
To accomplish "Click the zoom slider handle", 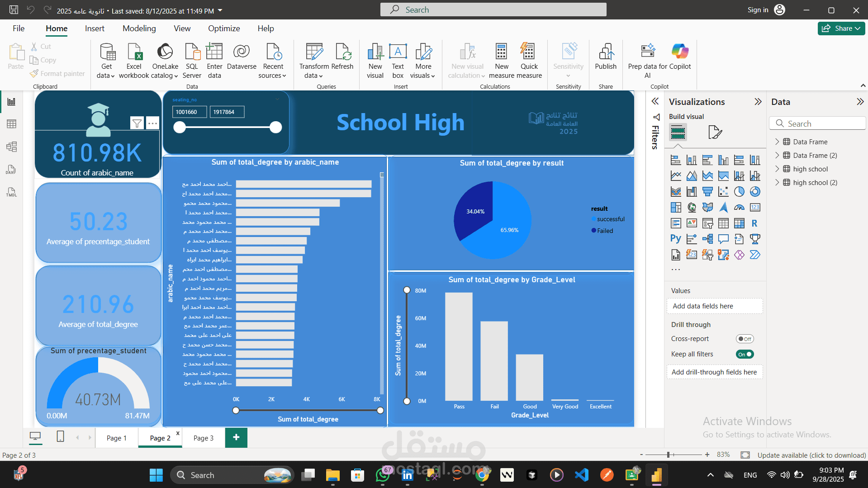I will coord(668,455).
